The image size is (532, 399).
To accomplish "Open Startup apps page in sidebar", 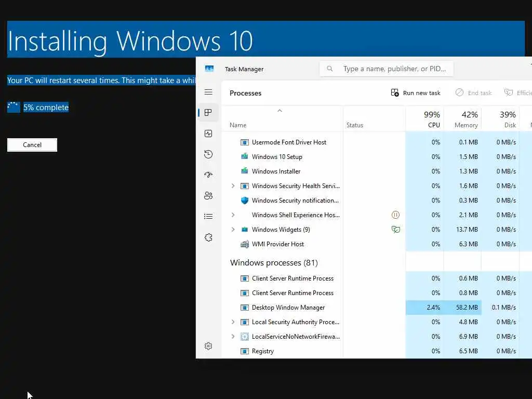I will coord(208,175).
